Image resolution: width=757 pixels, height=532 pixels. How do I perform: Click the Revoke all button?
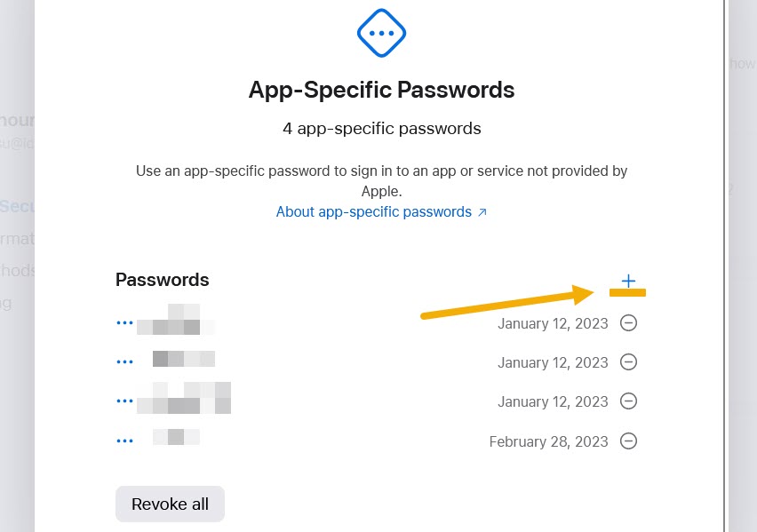click(170, 504)
